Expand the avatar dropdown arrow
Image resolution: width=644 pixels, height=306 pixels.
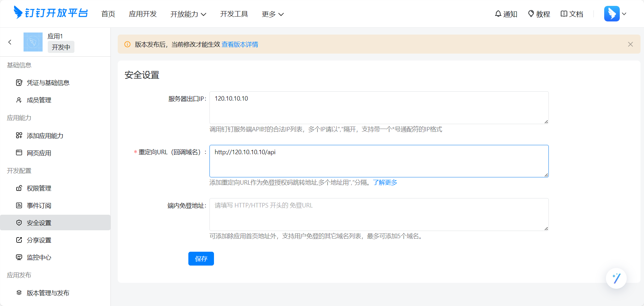tap(624, 14)
